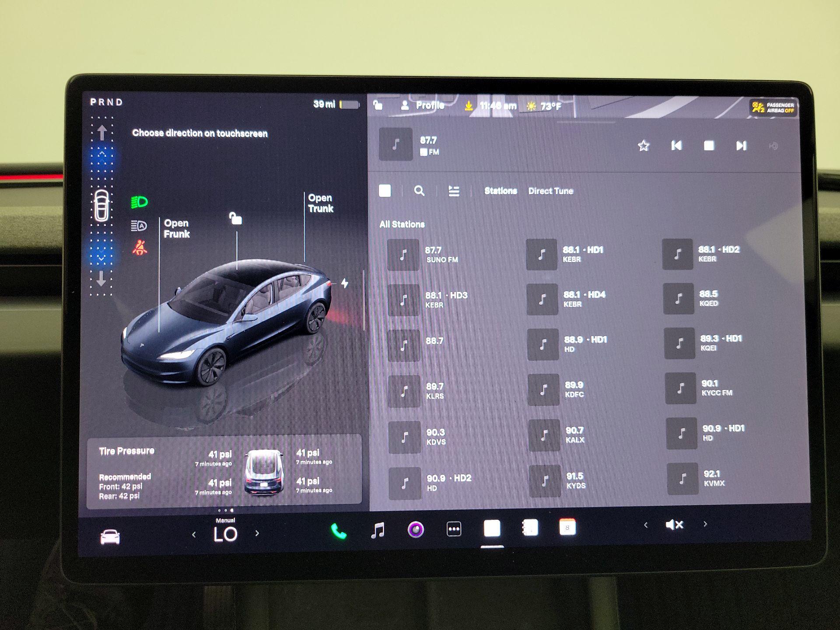
Task: Skip to the next station
Action: 741,146
